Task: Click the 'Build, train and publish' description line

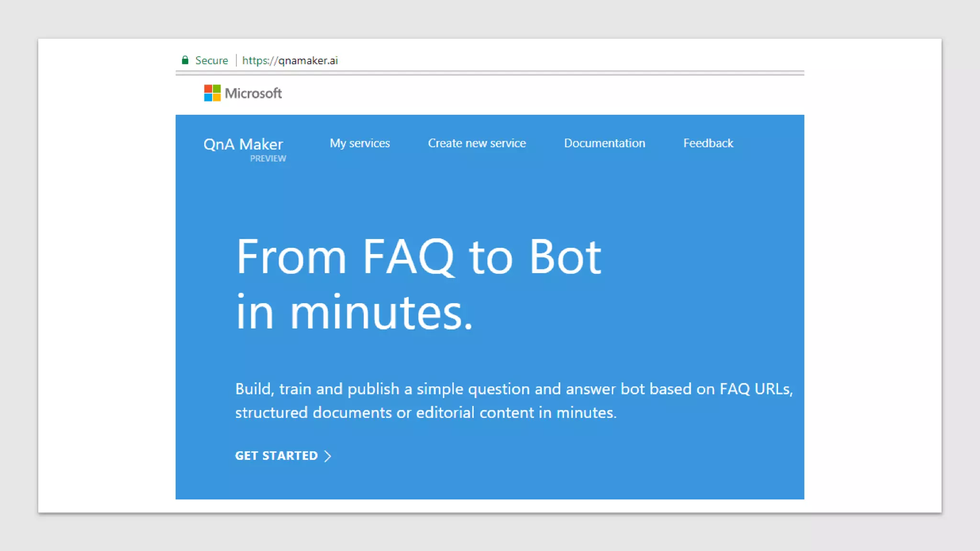Action: (x=513, y=389)
